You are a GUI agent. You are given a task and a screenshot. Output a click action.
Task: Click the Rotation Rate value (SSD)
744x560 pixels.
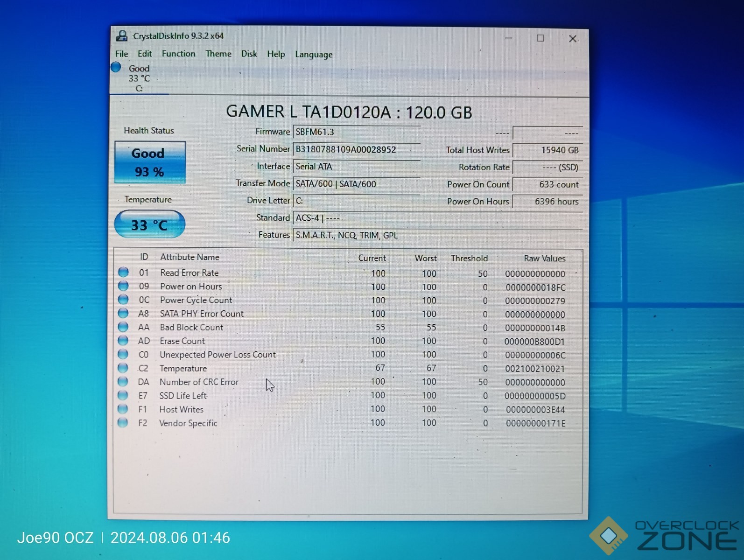pyautogui.click(x=547, y=167)
